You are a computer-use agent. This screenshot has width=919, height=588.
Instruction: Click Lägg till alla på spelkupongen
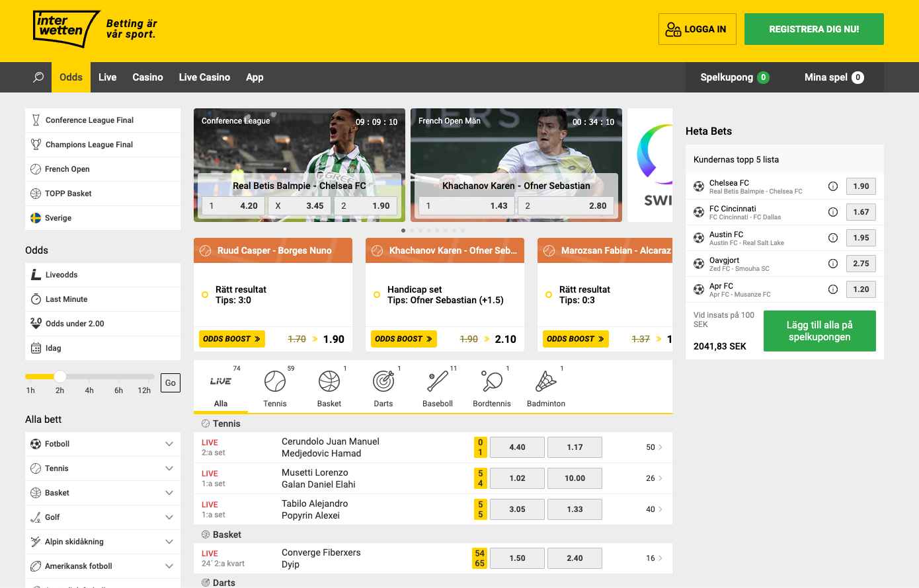pyautogui.click(x=819, y=331)
